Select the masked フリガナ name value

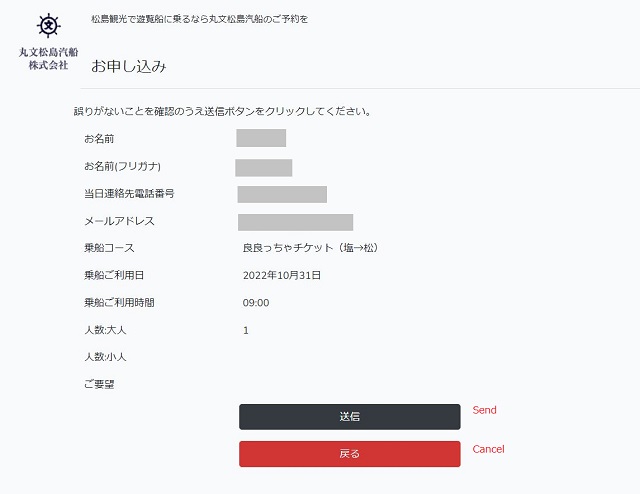coord(264,168)
